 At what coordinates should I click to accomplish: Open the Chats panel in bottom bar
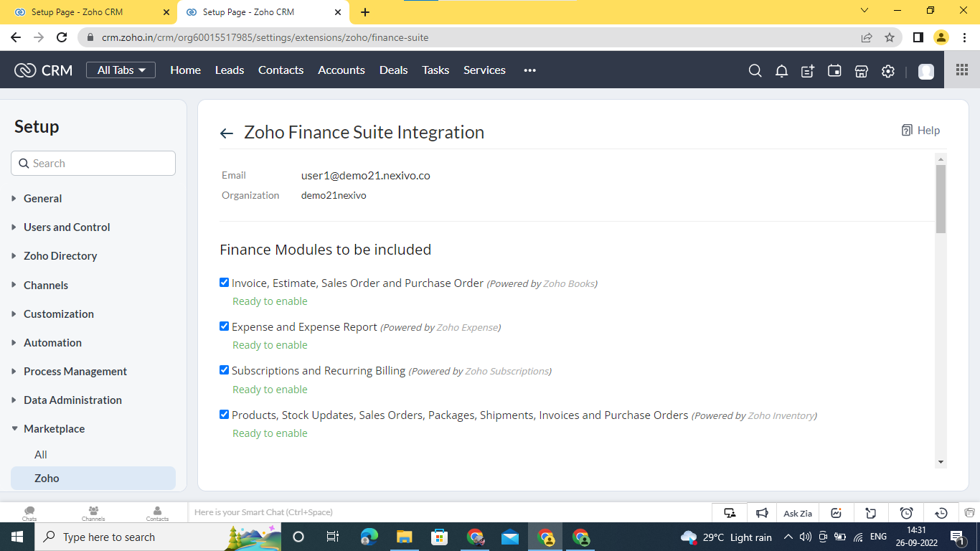point(29,513)
